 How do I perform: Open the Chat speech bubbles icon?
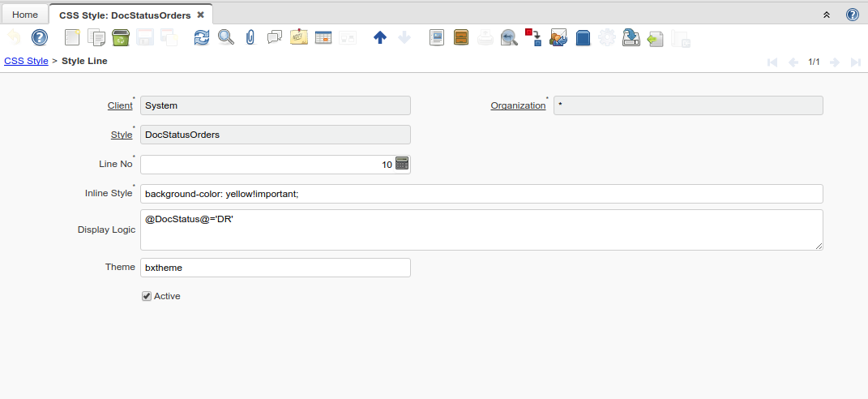coord(275,37)
